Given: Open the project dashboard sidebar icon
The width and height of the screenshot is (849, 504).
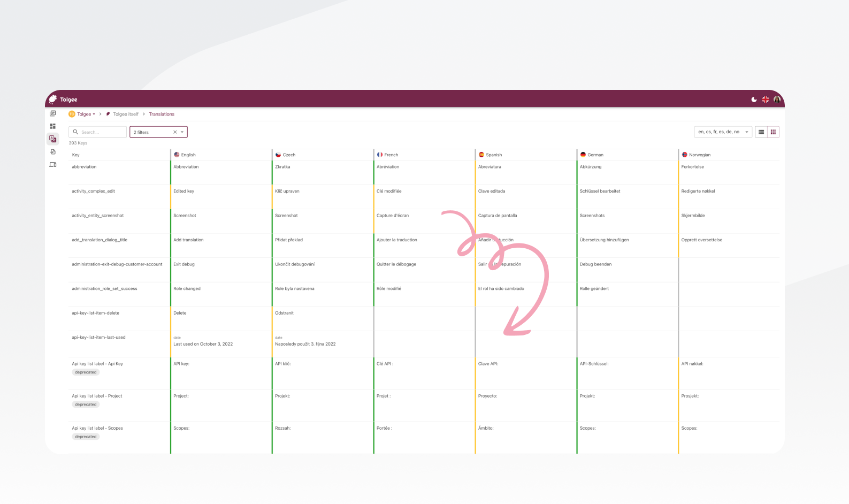Looking at the screenshot, I should (52, 126).
